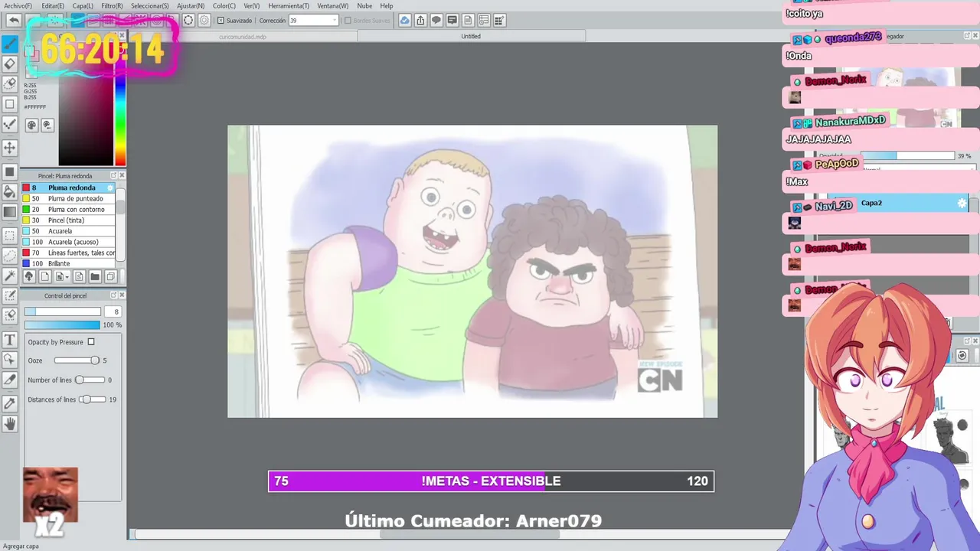Open Pluma redonda brush settings gear
Screen dimensions: 980x551
110,187
